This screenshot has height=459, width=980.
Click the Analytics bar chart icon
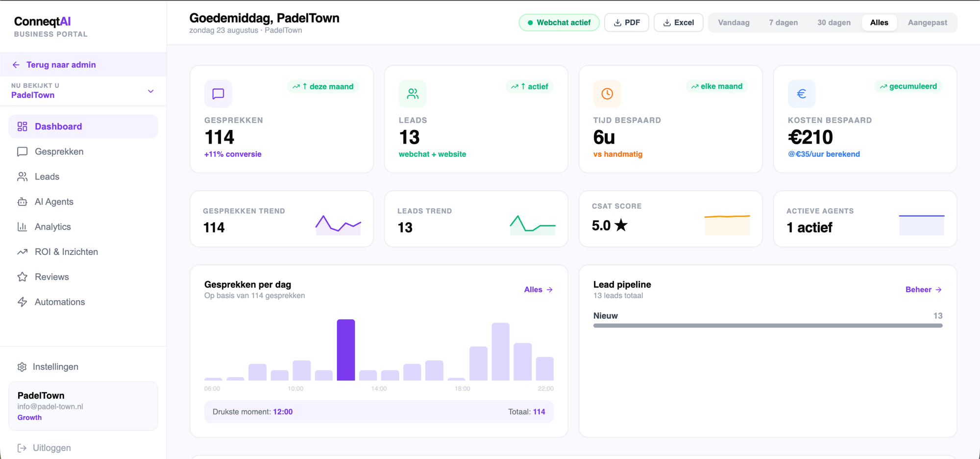coord(22,227)
